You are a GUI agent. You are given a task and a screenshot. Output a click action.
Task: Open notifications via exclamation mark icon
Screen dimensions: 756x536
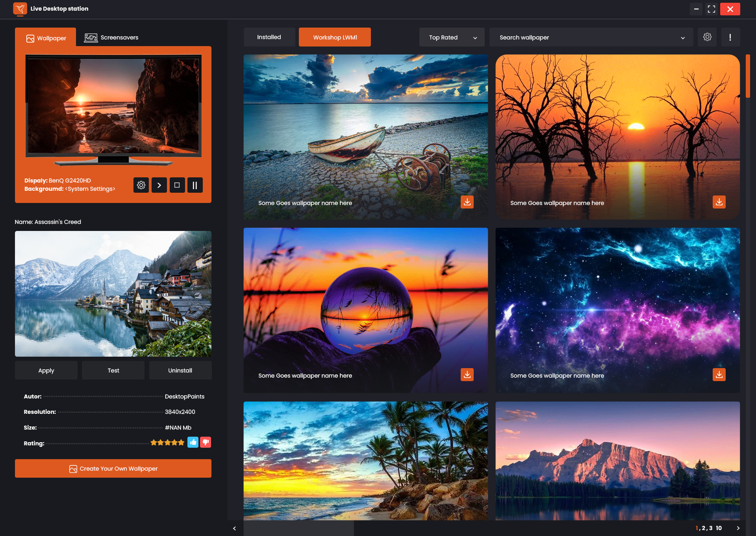click(x=730, y=37)
